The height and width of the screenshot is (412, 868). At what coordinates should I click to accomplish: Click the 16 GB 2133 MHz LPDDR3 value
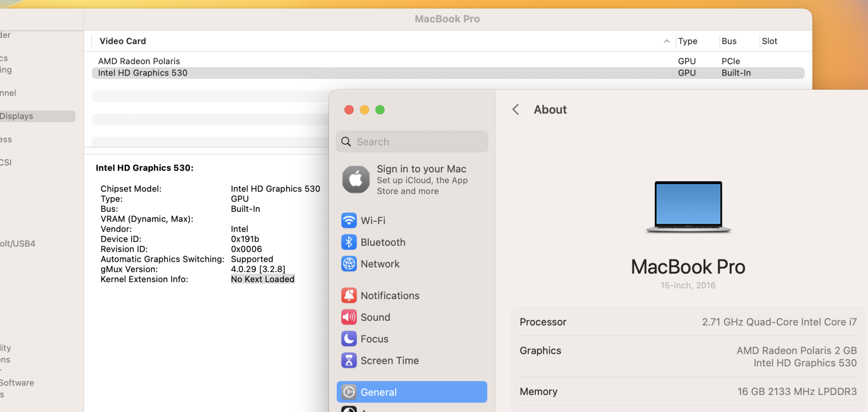pyautogui.click(x=797, y=392)
